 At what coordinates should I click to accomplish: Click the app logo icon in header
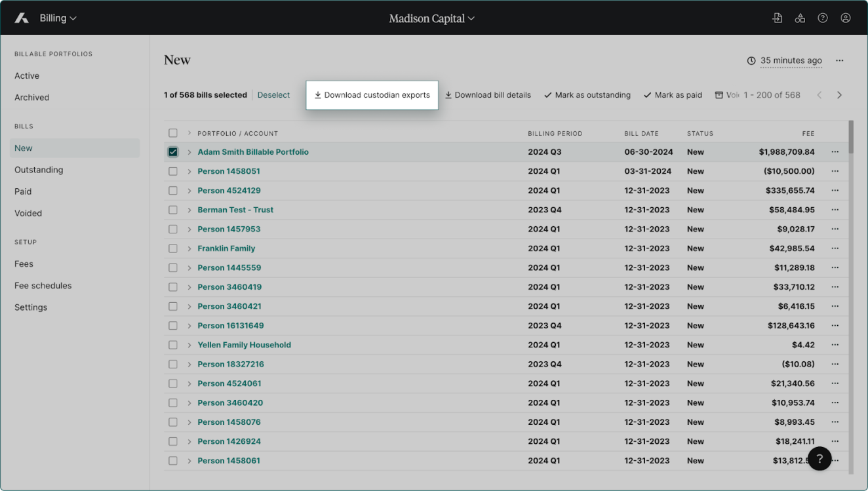coord(22,18)
